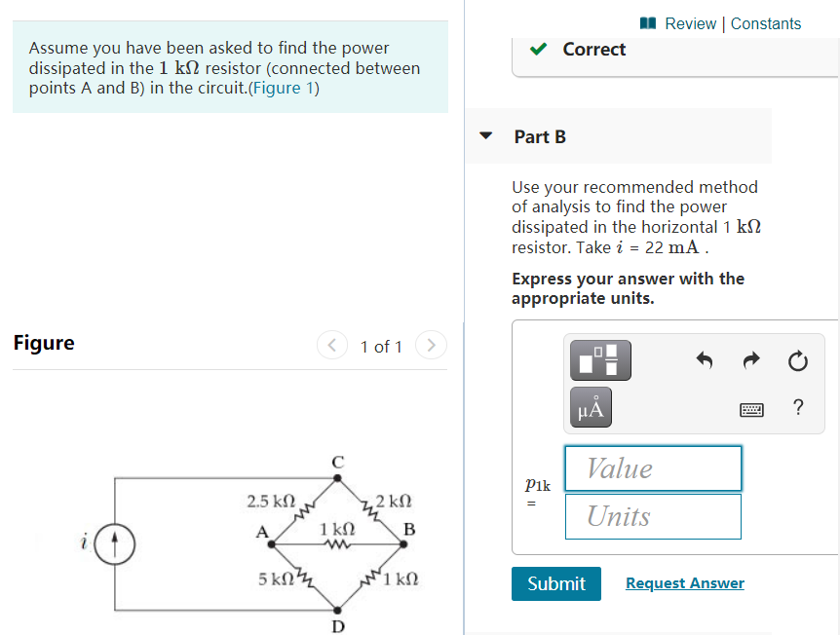Undo the last answer edit
840x635 pixels.
pyautogui.click(x=704, y=360)
